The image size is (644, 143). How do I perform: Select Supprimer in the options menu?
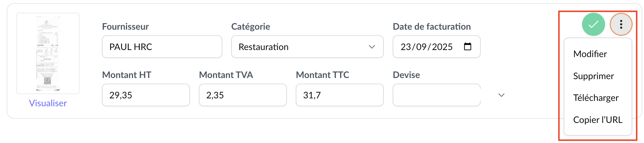(593, 76)
